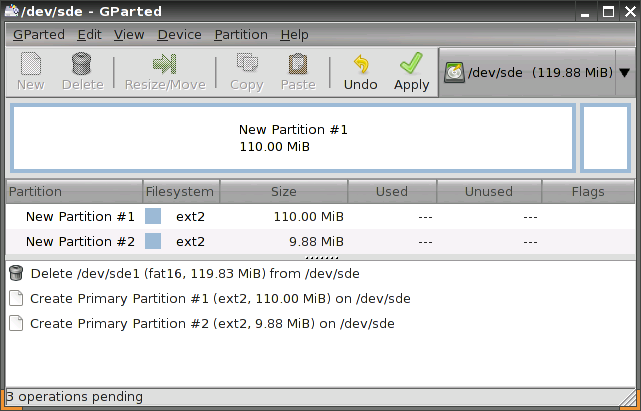Select the small second partition graphic block
Image resolution: width=641 pixels, height=411 pixels.
click(x=605, y=138)
